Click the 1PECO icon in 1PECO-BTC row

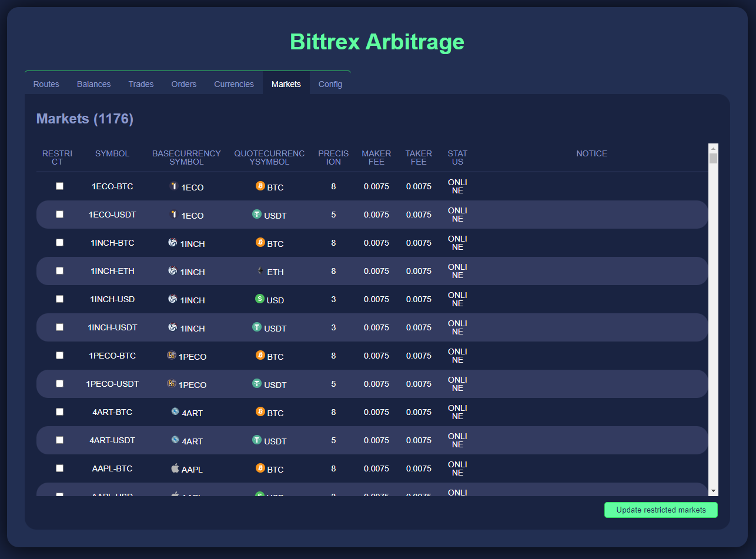(x=172, y=355)
